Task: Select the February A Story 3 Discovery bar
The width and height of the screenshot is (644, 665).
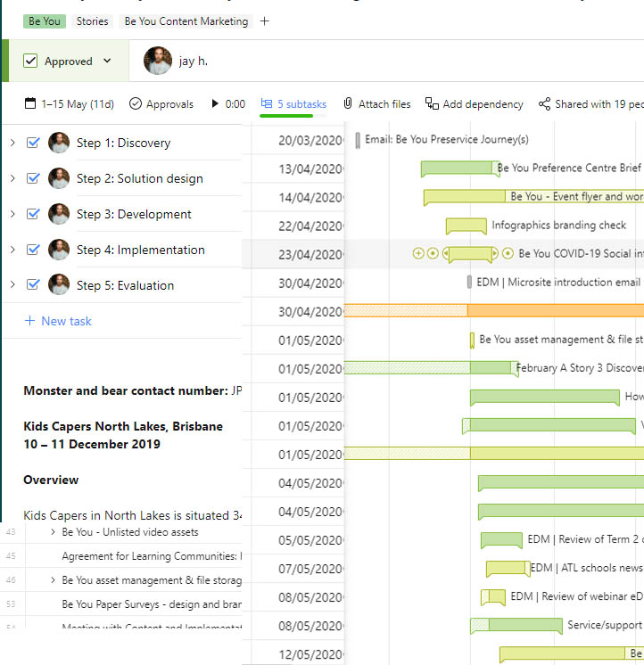Action: 432,368
